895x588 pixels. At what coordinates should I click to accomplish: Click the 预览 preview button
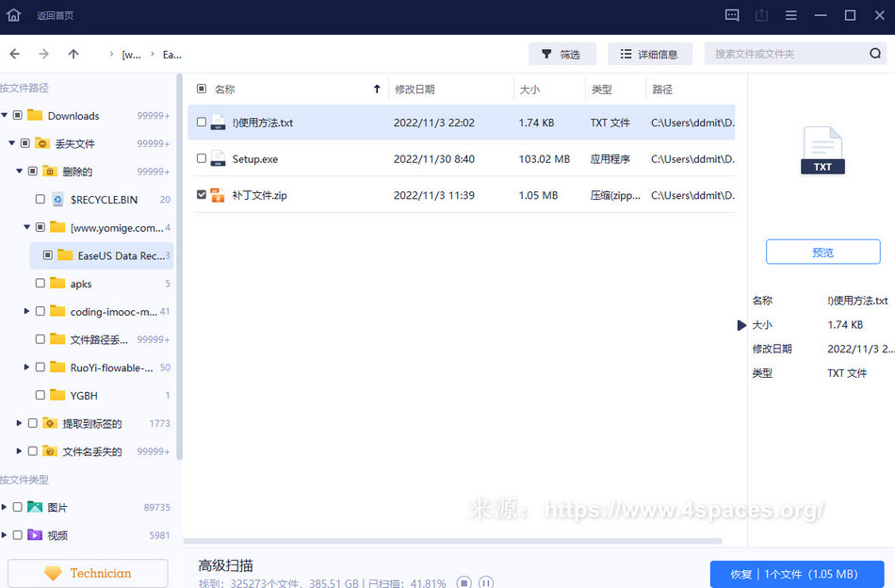pos(822,253)
